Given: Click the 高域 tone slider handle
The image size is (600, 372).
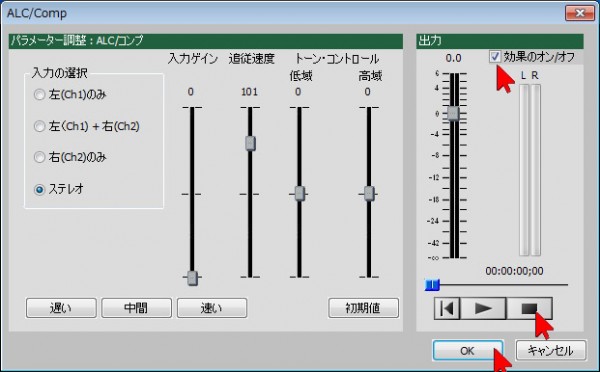Looking at the screenshot, I should point(369,193).
